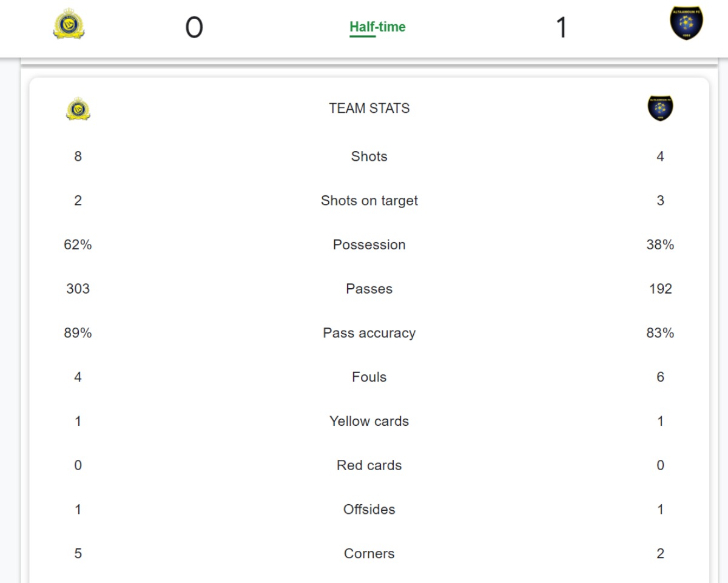Select the Pass accuracy label
728x583 pixels.
[x=369, y=333]
